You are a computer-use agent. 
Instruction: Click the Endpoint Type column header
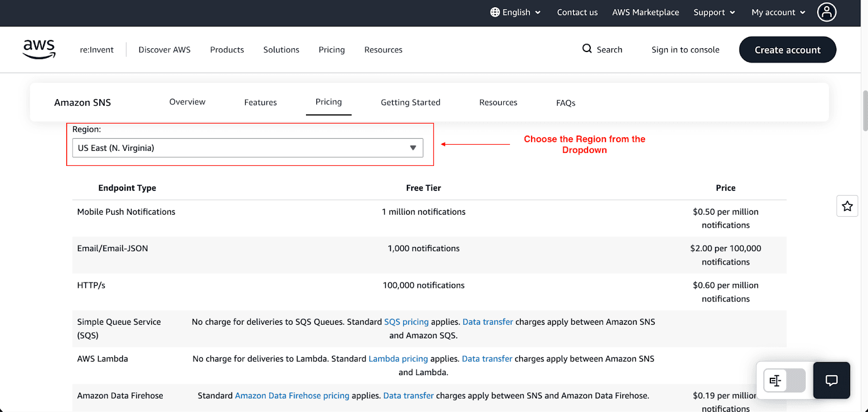click(127, 188)
